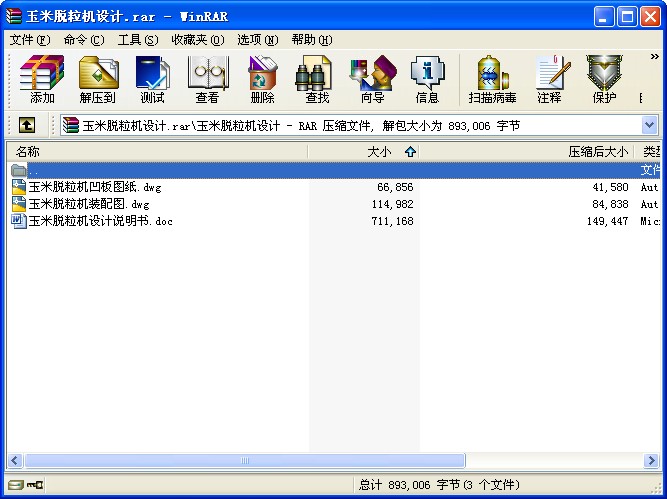Run the 测试 (Test) archive tool
This screenshot has height=499, width=667.
tap(152, 79)
